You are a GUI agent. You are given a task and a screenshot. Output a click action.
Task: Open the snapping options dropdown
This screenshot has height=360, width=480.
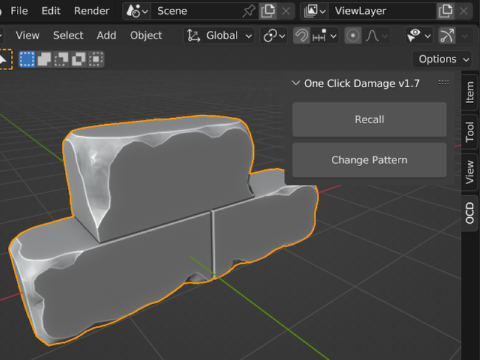pos(324,35)
